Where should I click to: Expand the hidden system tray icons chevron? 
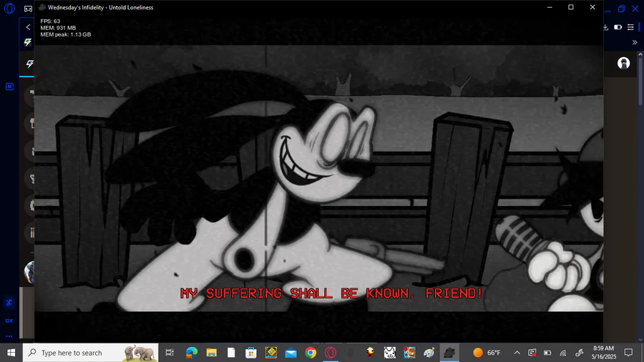click(517, 353)
